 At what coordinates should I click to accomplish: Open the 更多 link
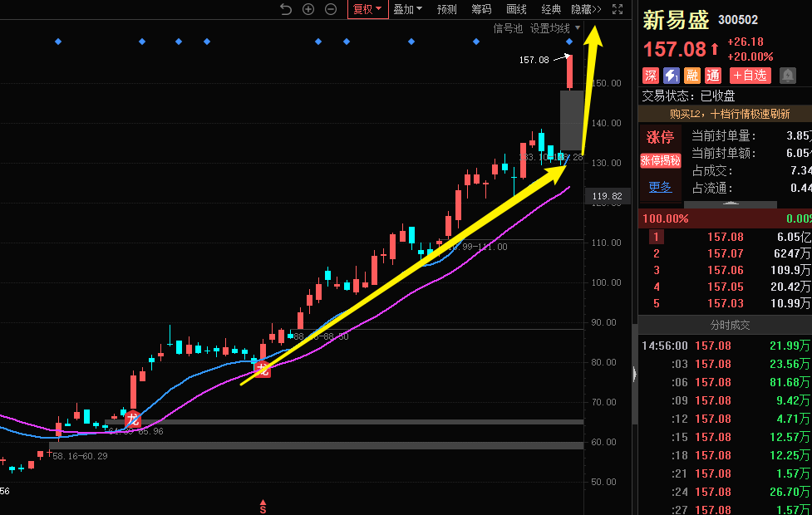coord(660,187)
